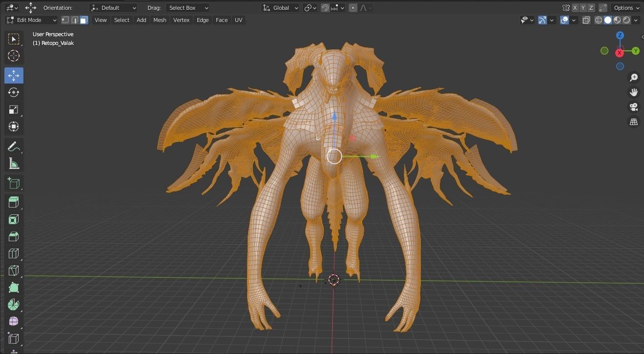Activate the Edge Slide tool
Screen dimensions: 644x354
(14, 339)
